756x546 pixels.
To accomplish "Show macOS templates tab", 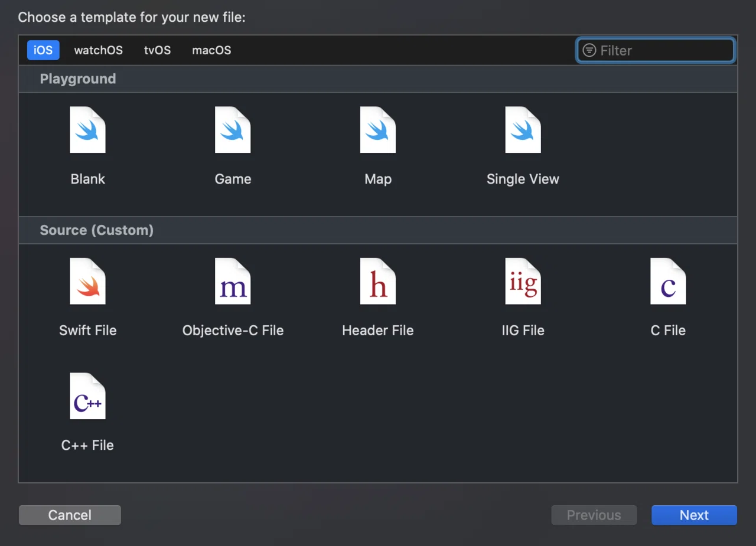I will point(211,50).
